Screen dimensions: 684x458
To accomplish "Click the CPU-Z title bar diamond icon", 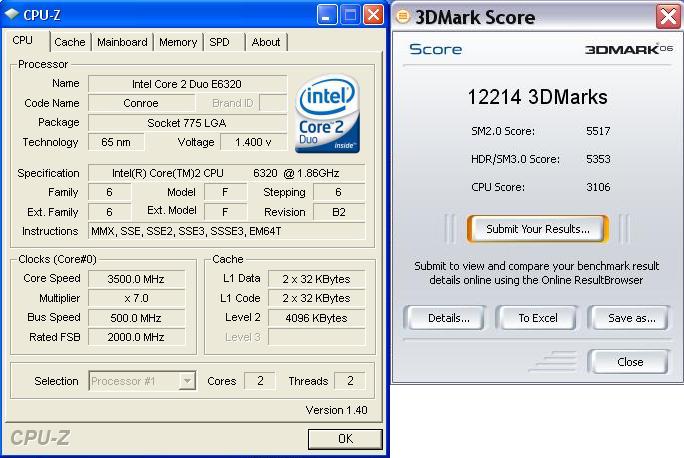I will pos(11,14).
